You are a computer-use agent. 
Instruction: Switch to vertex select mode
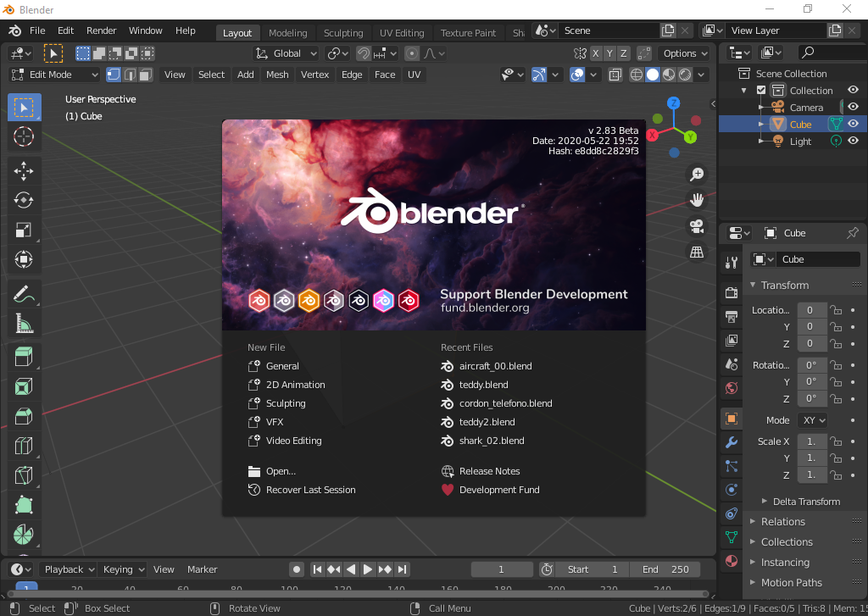(x=114, y=75)
